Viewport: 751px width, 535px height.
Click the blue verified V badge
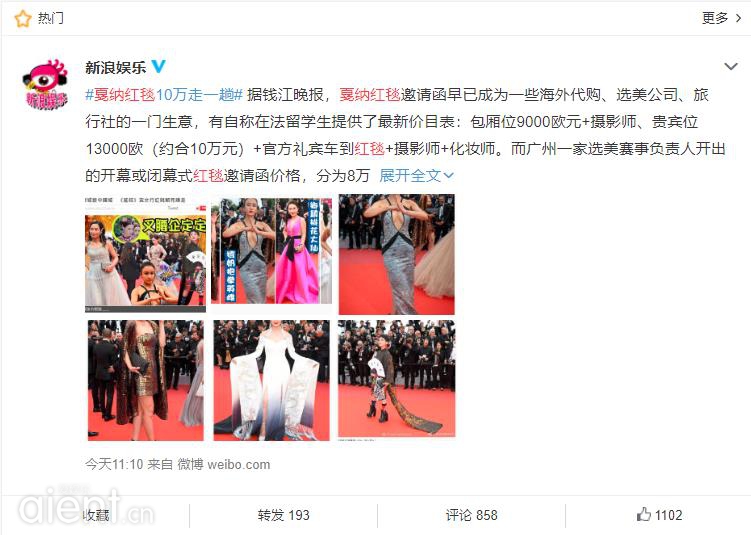pyautogui.click(x=159, y=67)
